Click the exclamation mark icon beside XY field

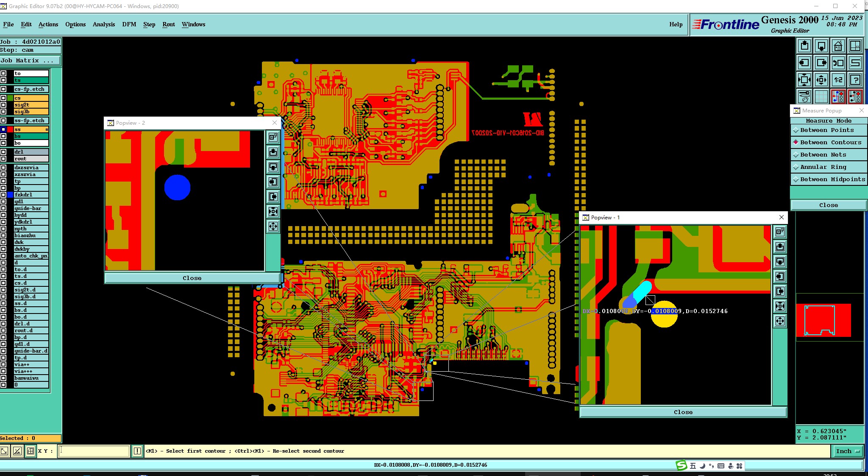pyautogui.click(x=137, y=451)
